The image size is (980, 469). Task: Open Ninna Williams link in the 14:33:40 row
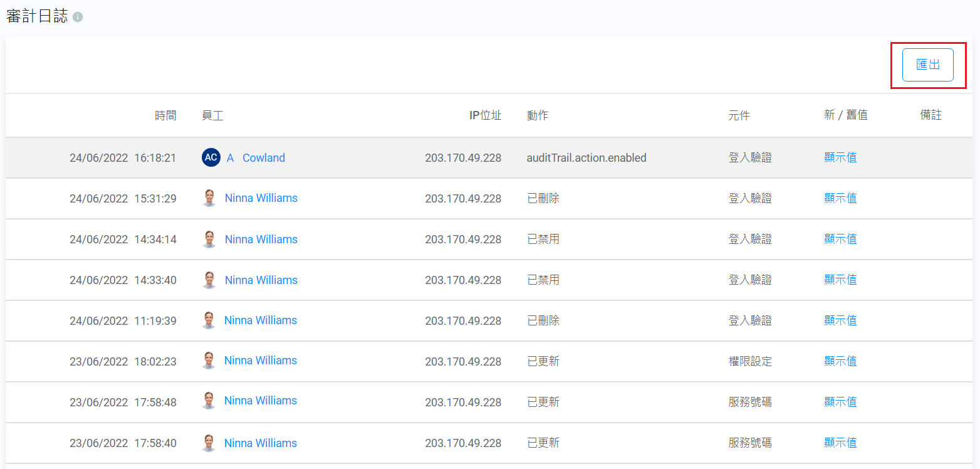tap(261, 280)
